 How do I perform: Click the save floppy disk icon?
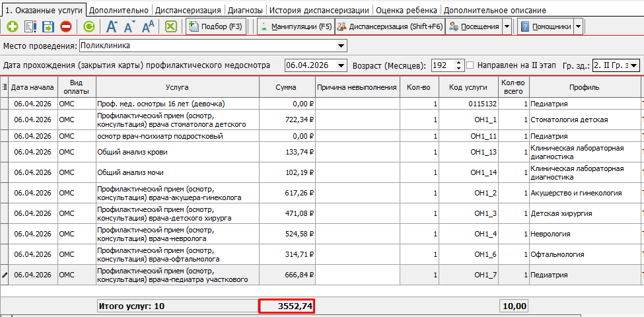[48, 27]
